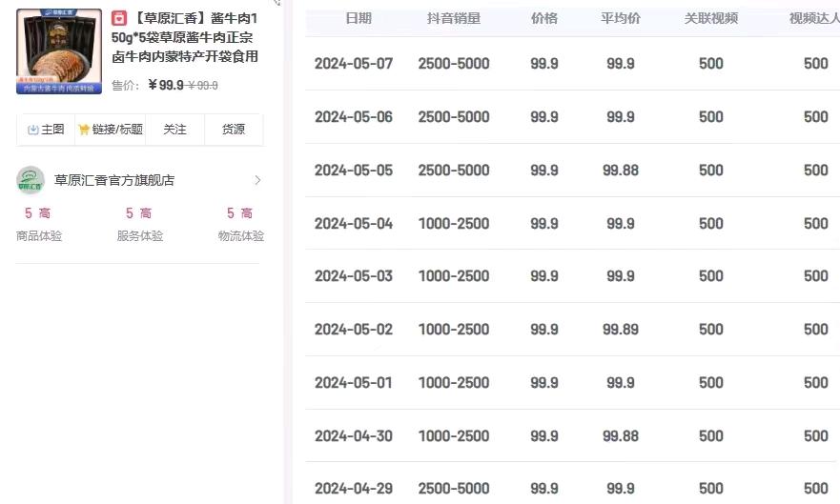Open the 草原汇香官方旗舰店 store link
The image size is (840, 504).
click(x=114, y=180)
